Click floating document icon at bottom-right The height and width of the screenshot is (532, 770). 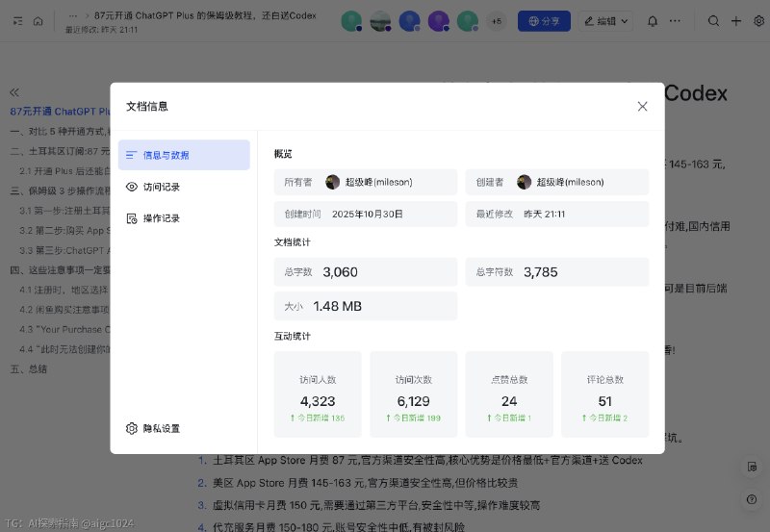click(752, 467)
